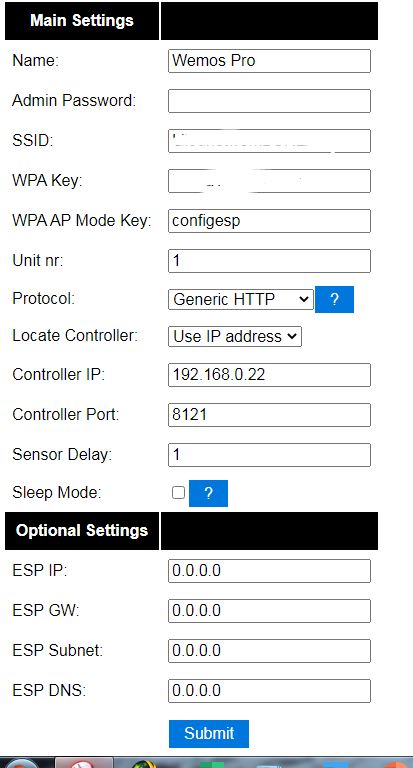Viewport: 413px width, 768px height.
Task: Enable the Sleep Mode checkbox
Action: click(178, 492)
